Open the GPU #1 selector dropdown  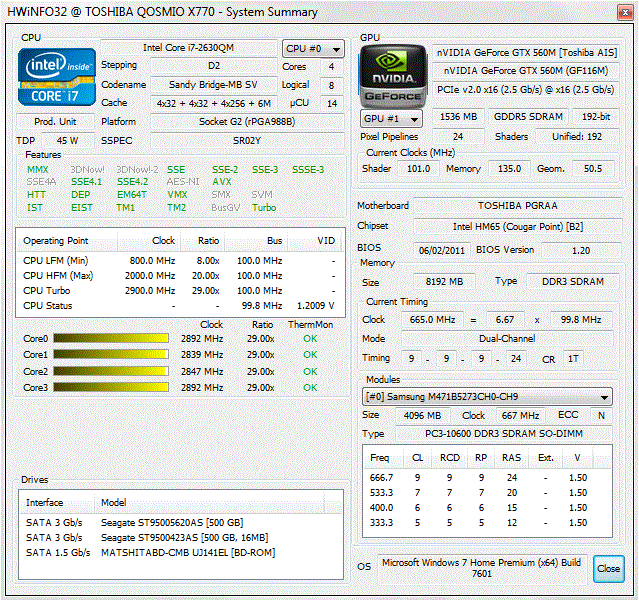[x=391, y=119]
